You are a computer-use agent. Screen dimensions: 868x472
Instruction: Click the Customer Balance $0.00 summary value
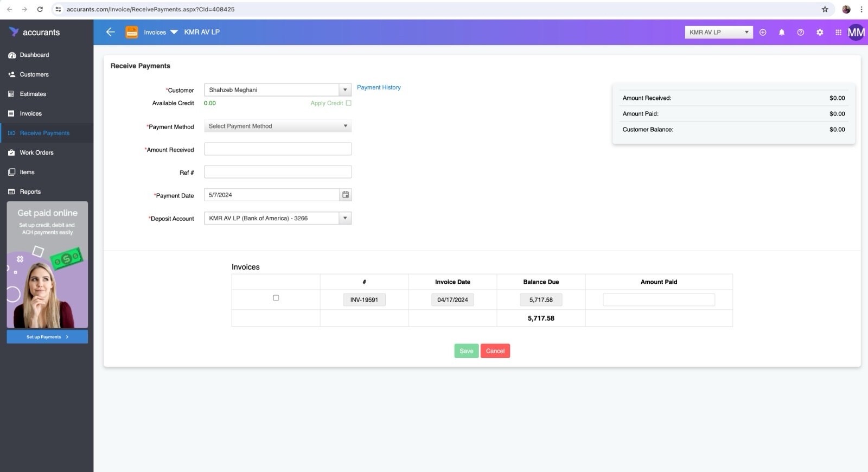coord(837,130)
